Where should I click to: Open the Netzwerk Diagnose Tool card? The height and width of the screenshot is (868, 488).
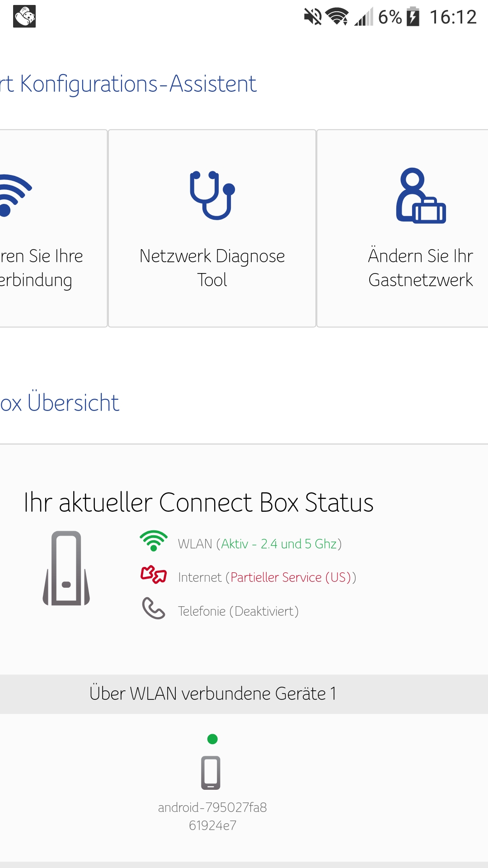(x=212, y=268)
